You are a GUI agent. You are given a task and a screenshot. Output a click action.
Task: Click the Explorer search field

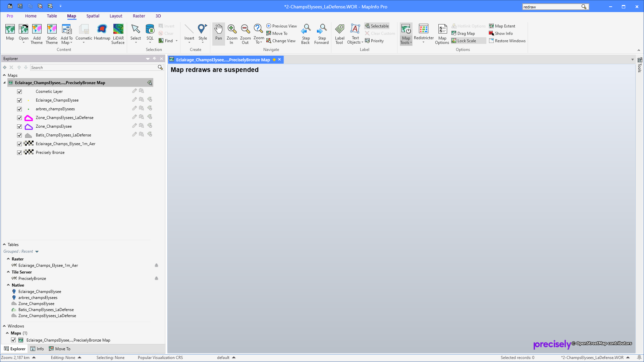point(94,67)
